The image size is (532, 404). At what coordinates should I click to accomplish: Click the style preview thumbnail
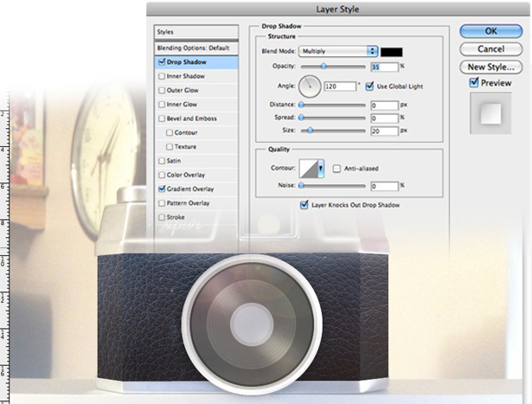490,113
